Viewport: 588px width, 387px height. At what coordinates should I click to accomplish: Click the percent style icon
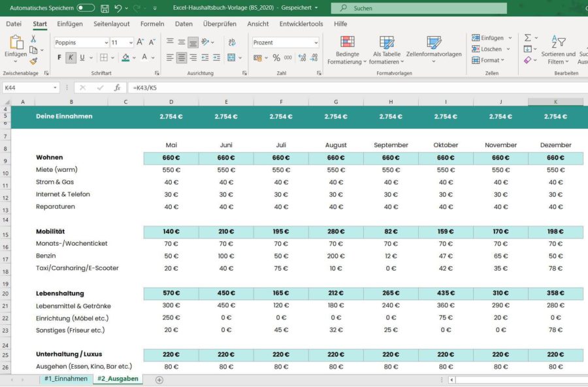[x=276, y=58]
